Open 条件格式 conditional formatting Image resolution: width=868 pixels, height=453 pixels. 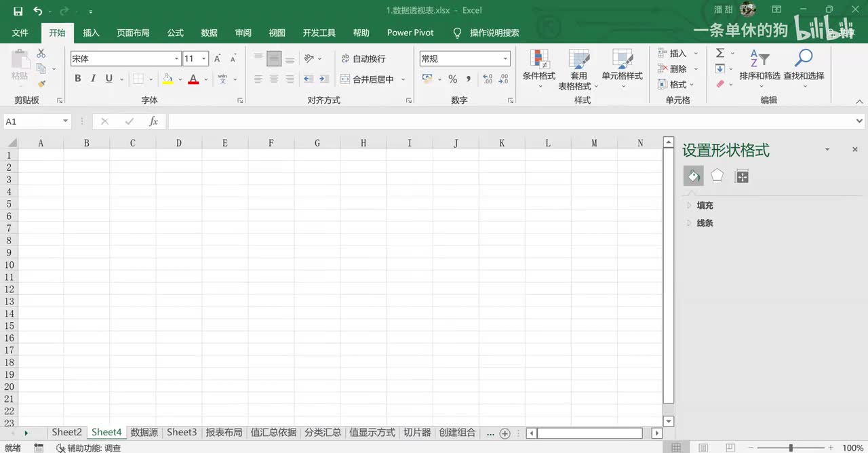pos(539,68)
